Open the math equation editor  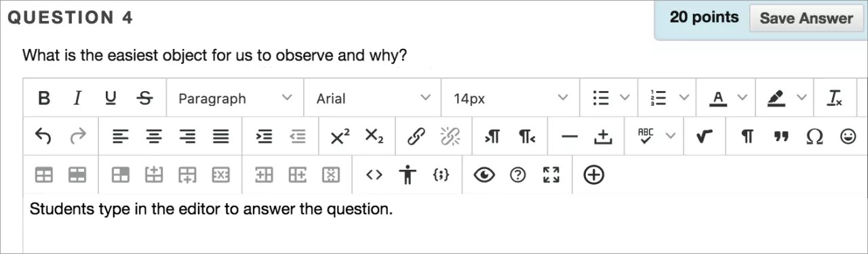(705, 137)
